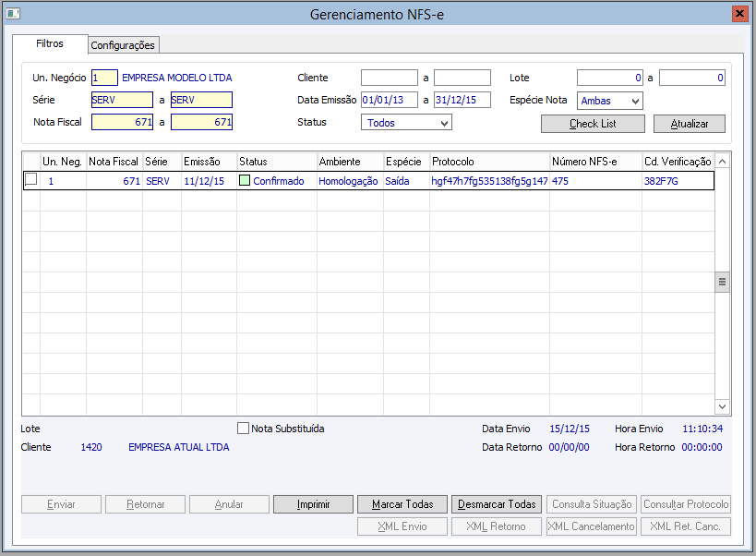Click Desmarcar Todas button

496,504
